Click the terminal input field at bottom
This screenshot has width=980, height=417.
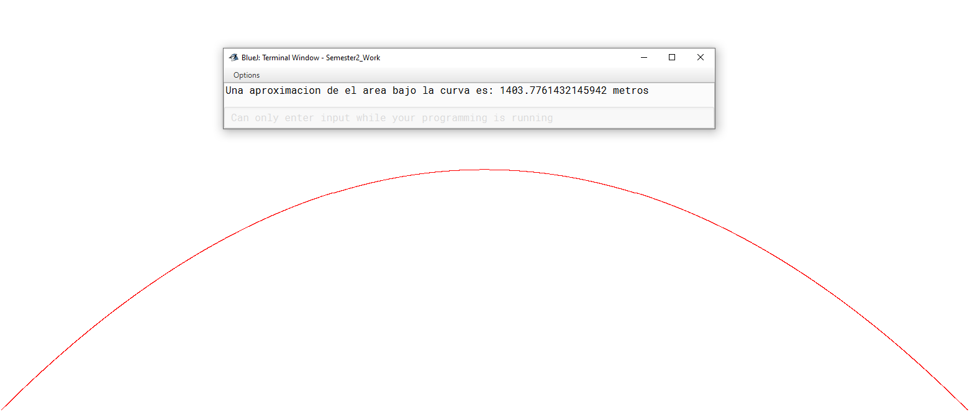click(469, 118)
